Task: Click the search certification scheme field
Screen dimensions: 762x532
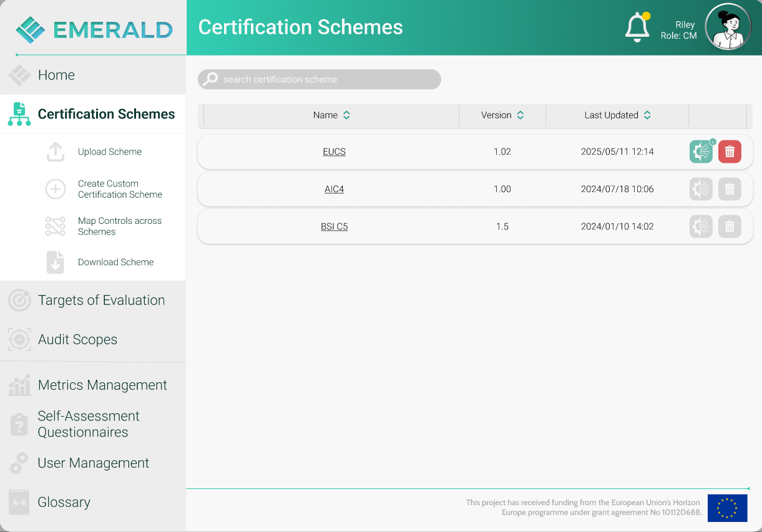Action: coord(319,79)
